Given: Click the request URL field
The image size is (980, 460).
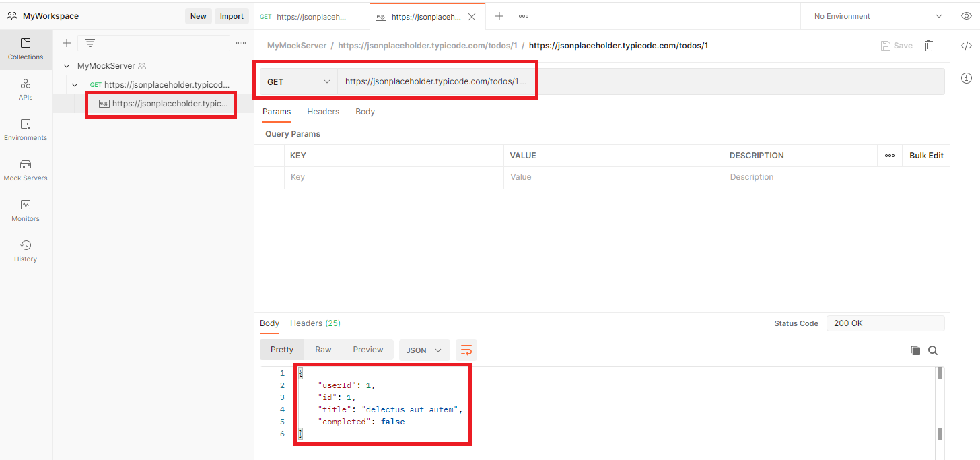Looking at the screenshot, I should pos(641,81).
